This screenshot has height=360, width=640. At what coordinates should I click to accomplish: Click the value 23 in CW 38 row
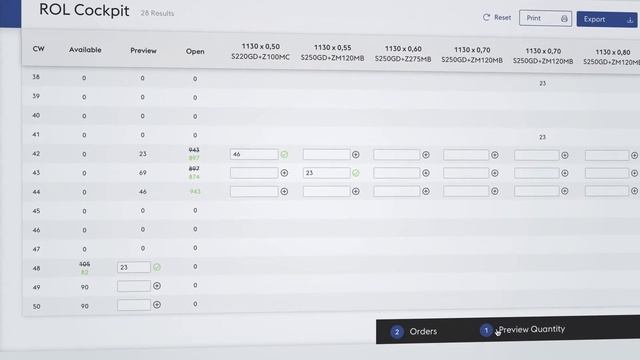542,83
